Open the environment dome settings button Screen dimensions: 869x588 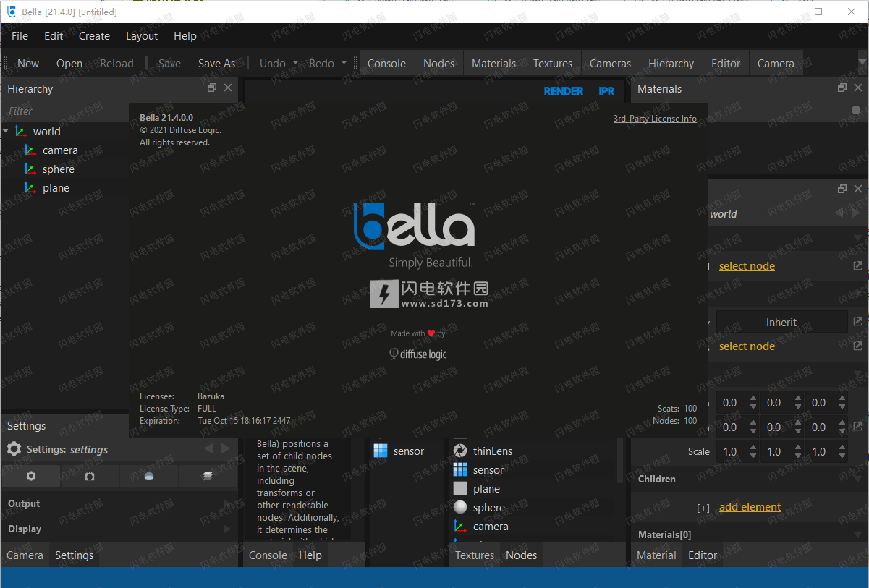[x=149, y=477]
